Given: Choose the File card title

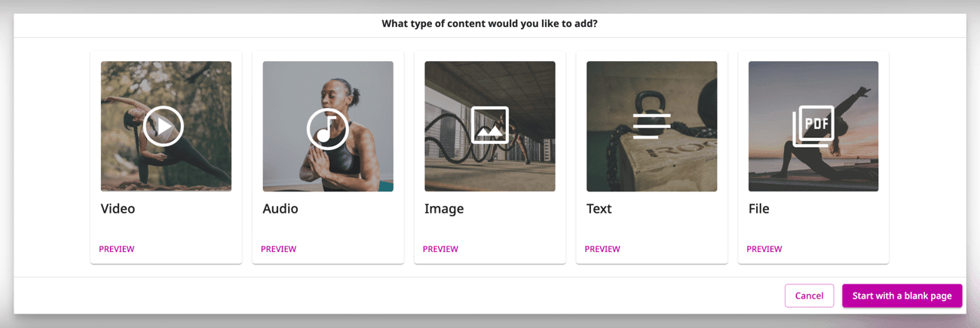Looking at the screenshot, I should point(759,209).
